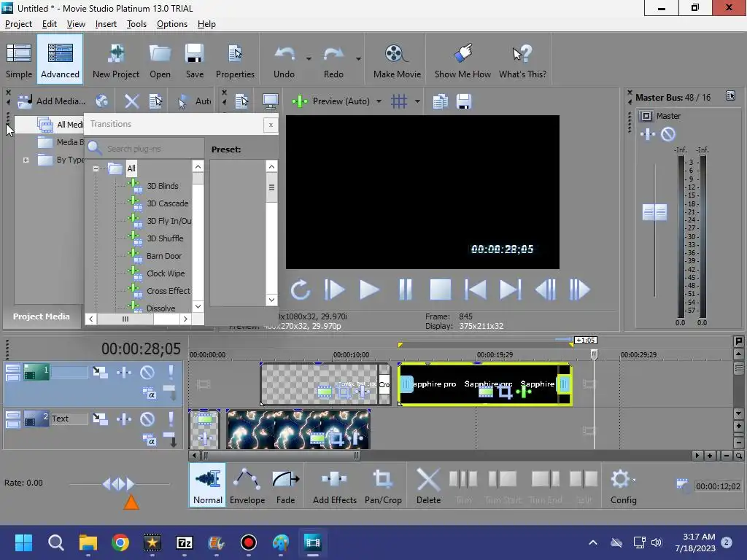This screenshot has width=747, height=560.
Task: Solo track 1 video
Action: pyautogui.click(x=171, y=372)
